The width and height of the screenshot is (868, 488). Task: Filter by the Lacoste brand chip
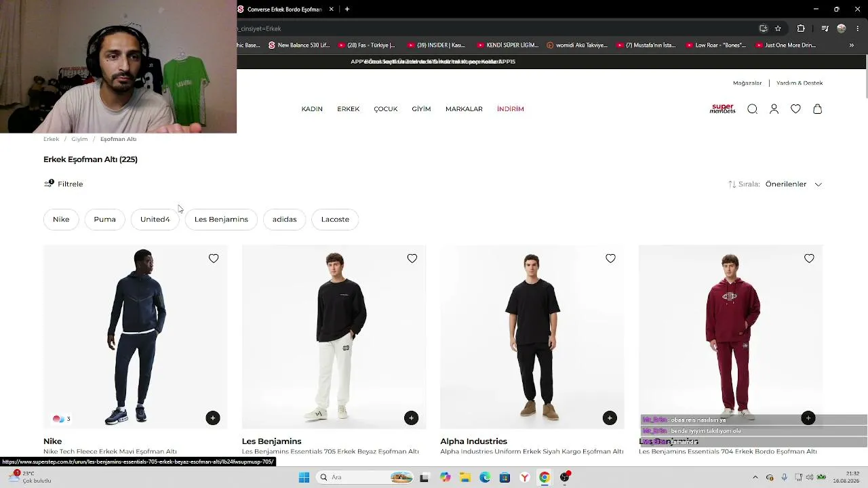tap(335, 220)
